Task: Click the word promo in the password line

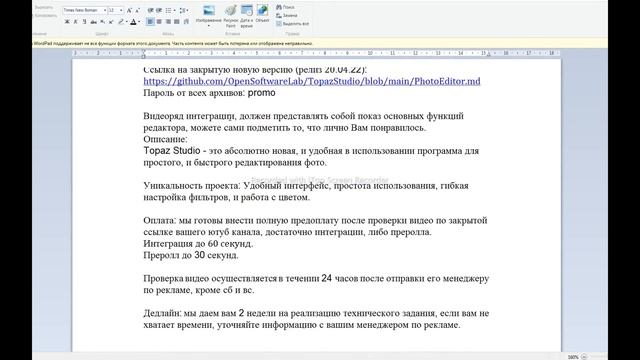Action: [262, 93]
